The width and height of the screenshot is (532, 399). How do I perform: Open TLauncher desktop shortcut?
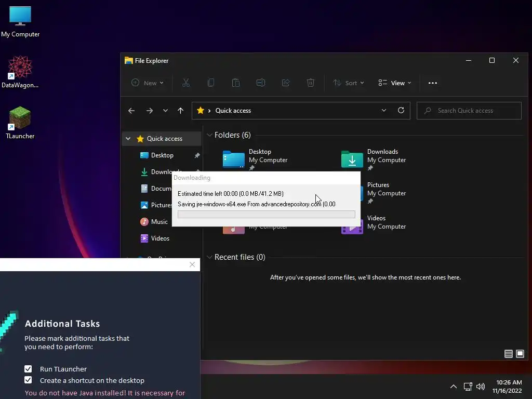20,123
